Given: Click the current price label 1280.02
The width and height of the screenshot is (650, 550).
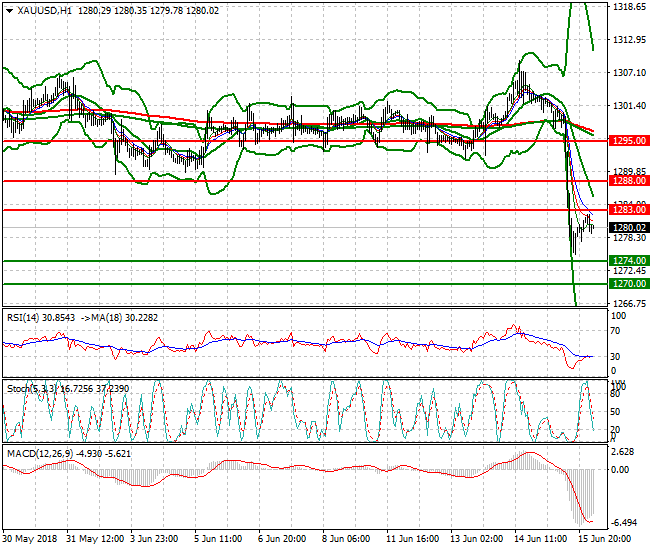Looking at the screenshot, I should coord(629,227).
